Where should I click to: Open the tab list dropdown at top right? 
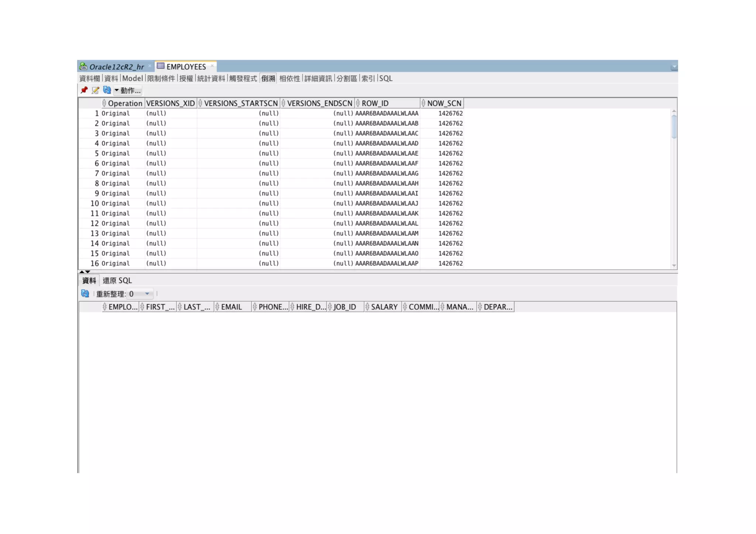(674, 67)
